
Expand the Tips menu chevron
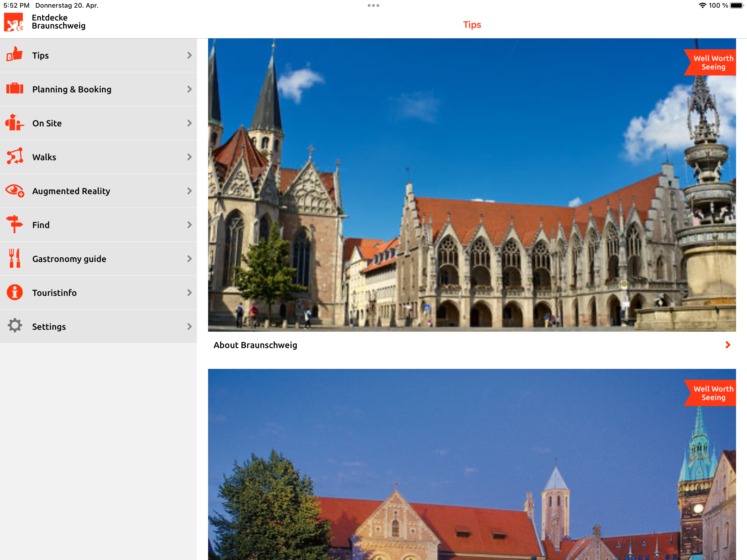(189, 55)
